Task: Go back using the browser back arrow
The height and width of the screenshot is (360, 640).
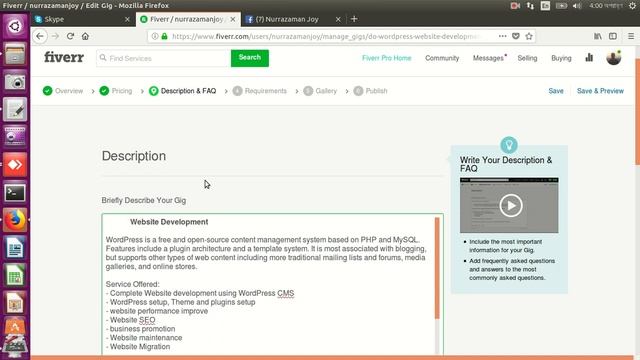Action: tap(40, 36)
